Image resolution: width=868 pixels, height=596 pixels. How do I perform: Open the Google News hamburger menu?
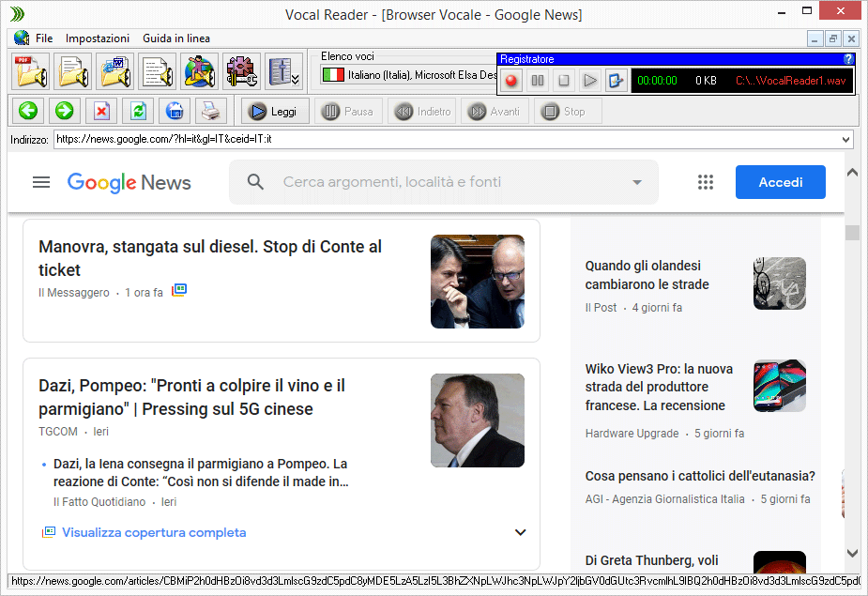click(x=41, y=182)
